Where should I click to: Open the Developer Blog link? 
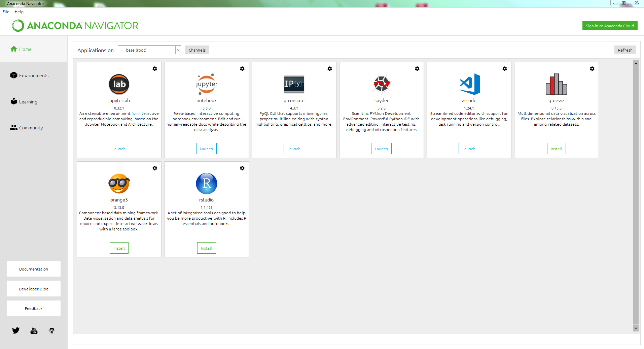point(34,289)
